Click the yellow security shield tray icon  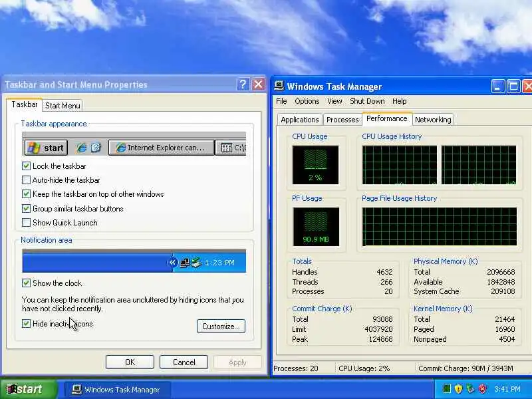(x=458, y=389)
